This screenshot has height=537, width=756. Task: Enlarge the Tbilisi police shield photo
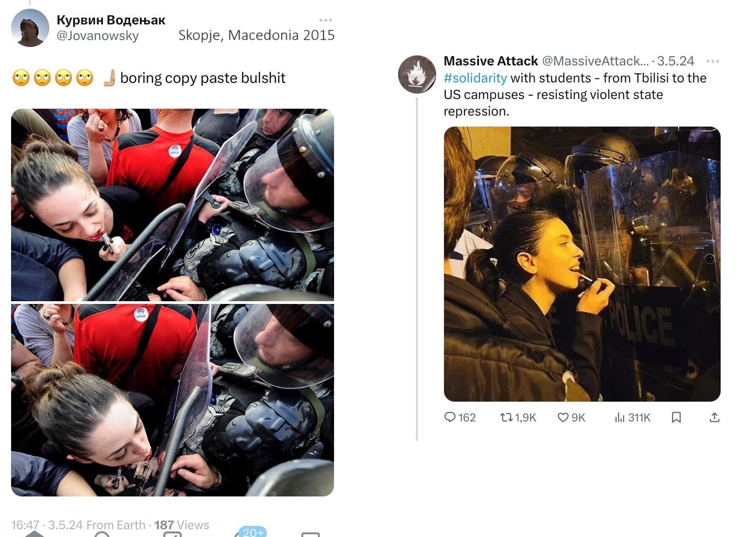click(582, 264)
